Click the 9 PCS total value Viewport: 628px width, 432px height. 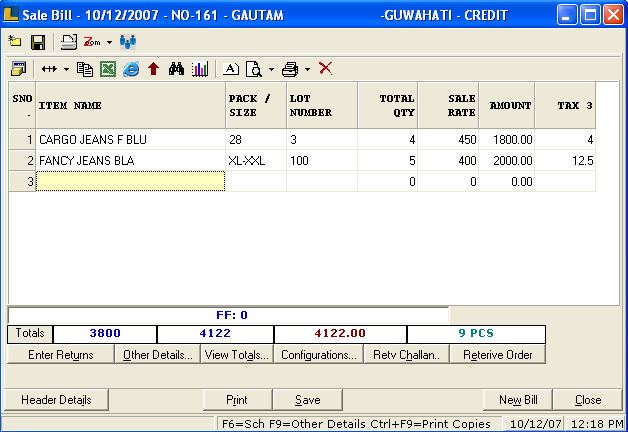click(x=476, y=334)
